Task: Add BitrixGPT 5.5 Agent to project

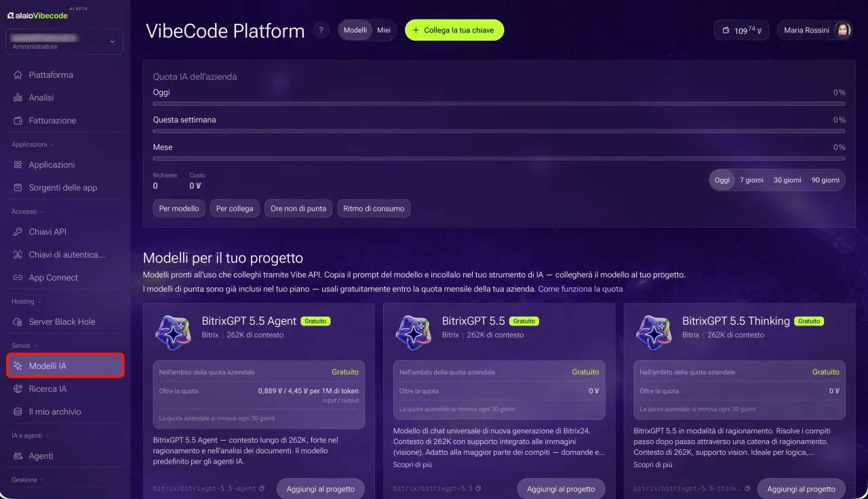Action: (321, 489)
